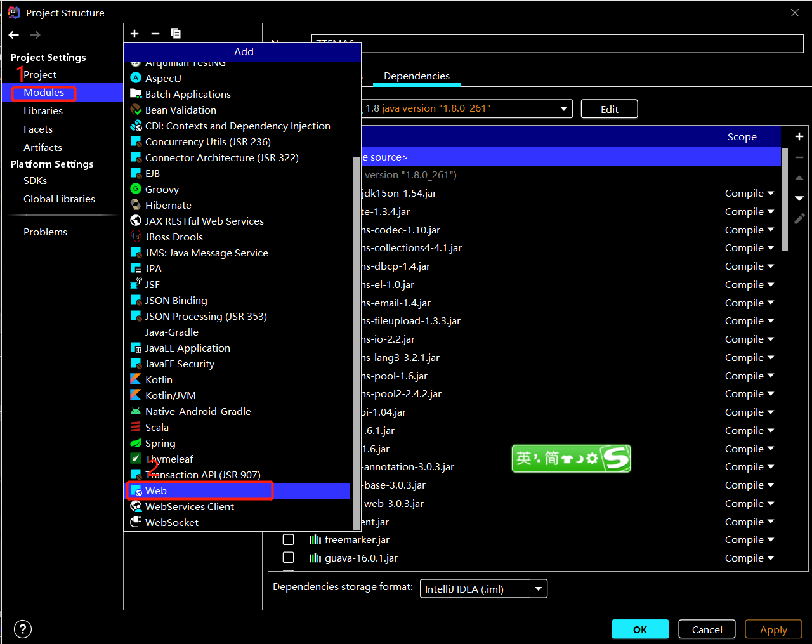This screenshot has width=812, height=644.
Task: Click the Hibernate framework icon
Action: point(135,205)
